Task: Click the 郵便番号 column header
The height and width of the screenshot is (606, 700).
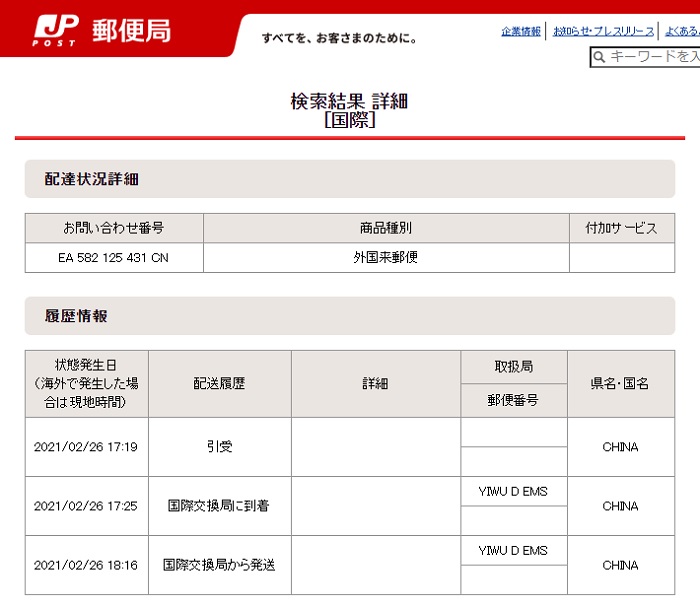Action: pyautogui.click(x=513, y=400)
